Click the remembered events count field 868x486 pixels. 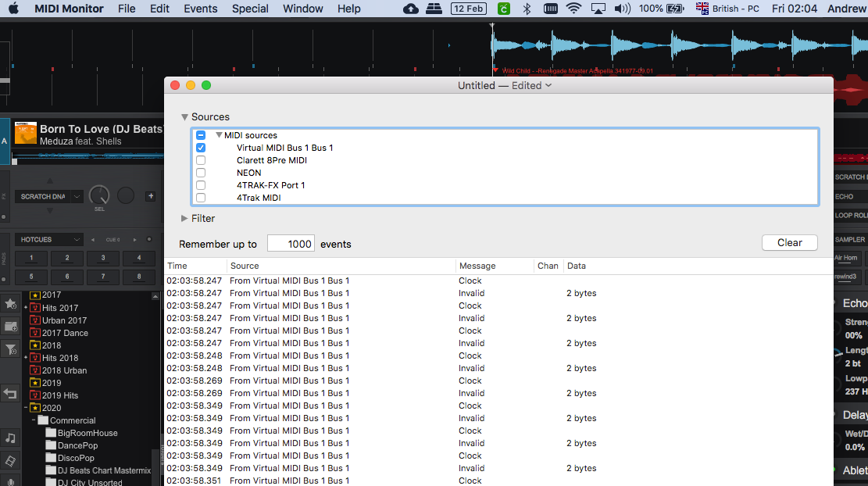point(291,244)
